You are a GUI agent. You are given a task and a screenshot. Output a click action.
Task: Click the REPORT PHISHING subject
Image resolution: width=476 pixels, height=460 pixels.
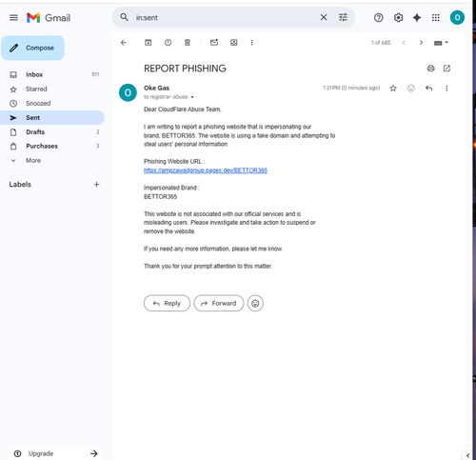(x=185, y=69)
